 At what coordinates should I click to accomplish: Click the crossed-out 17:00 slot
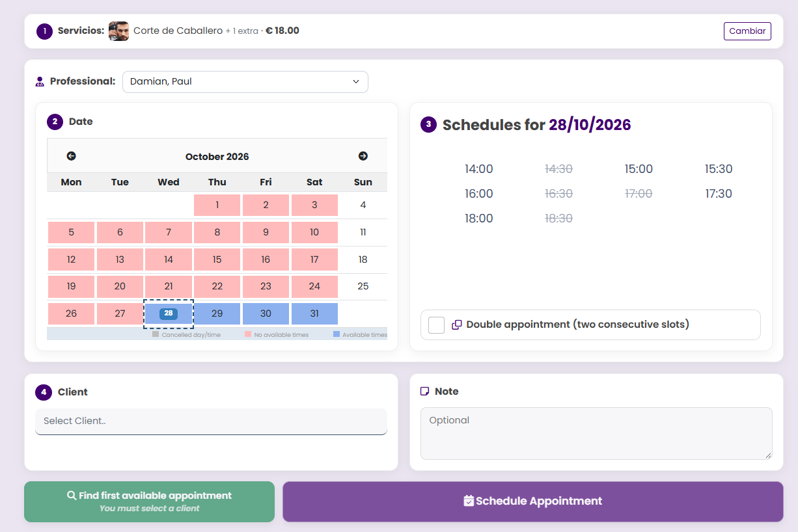[639, 194]
